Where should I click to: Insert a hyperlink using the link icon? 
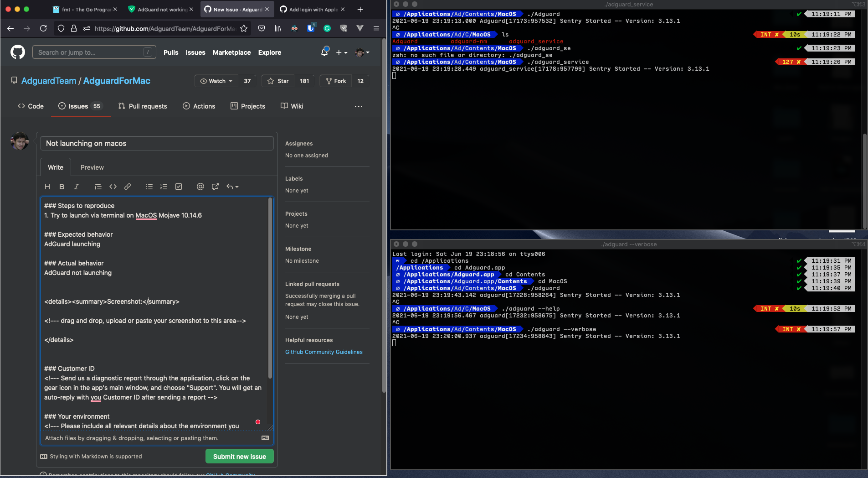point(128,187)
